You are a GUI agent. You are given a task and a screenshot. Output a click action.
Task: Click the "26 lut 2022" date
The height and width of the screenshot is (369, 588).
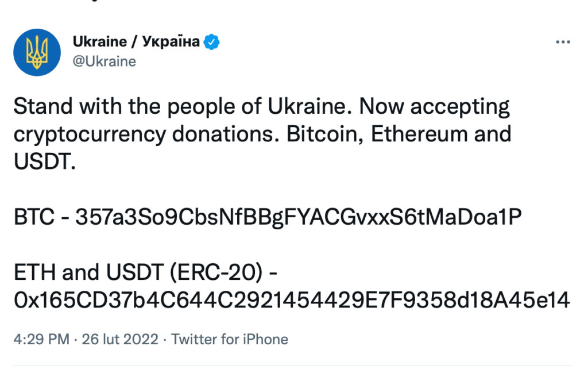click(119, 339)
